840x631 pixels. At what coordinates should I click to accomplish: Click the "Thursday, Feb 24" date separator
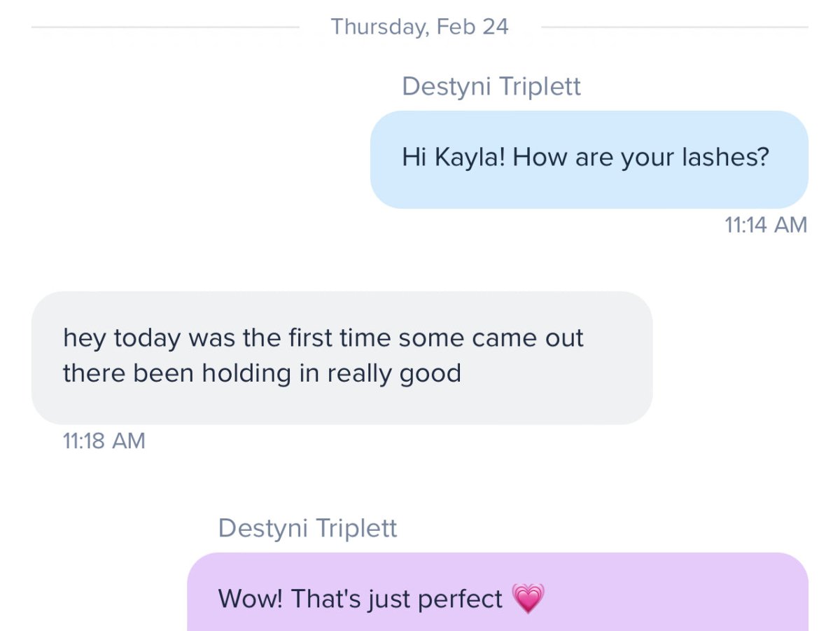419,27
